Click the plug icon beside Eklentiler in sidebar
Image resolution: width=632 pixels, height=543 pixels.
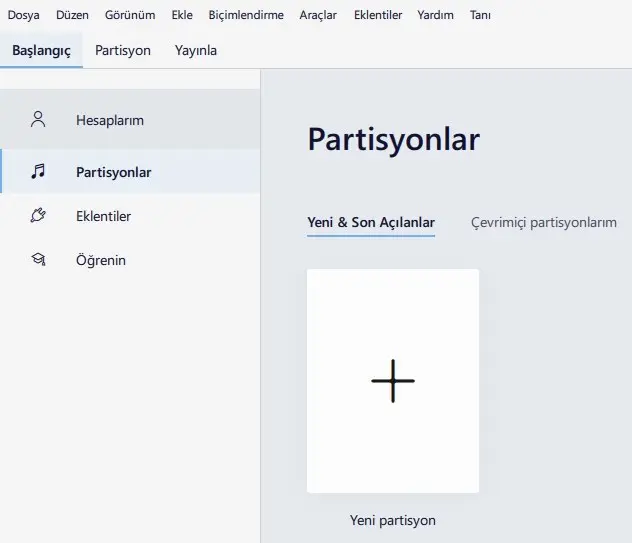[x=38, y=216]
